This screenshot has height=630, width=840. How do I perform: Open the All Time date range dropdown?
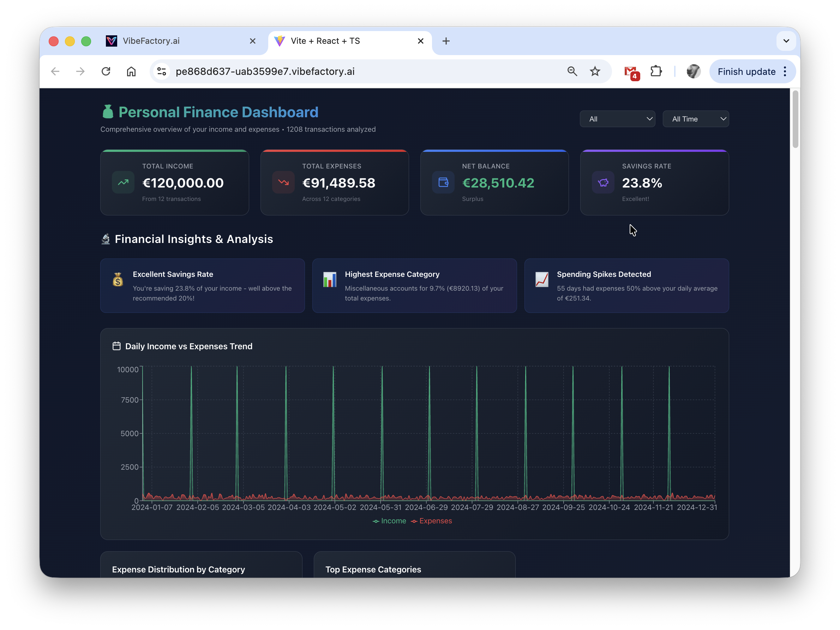tap(696, 119)
